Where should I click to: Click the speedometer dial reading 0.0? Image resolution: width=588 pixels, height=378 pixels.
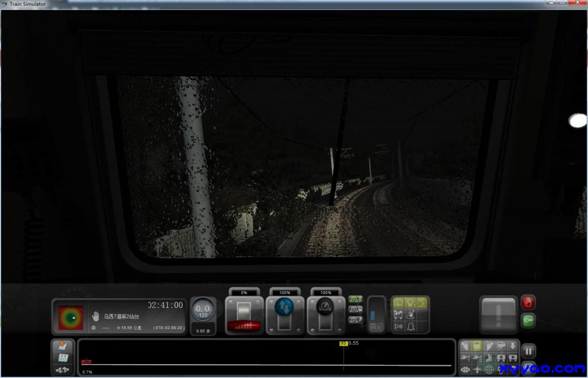[203, 311]
